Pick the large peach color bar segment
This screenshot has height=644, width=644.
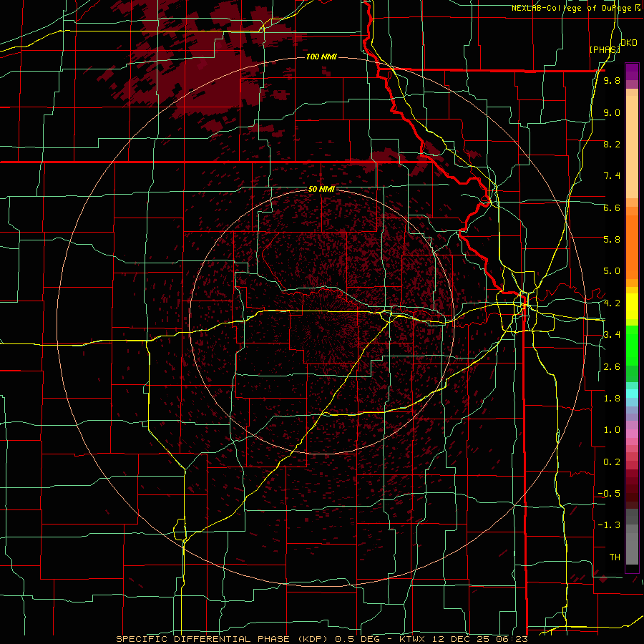(x=632, y=148)
